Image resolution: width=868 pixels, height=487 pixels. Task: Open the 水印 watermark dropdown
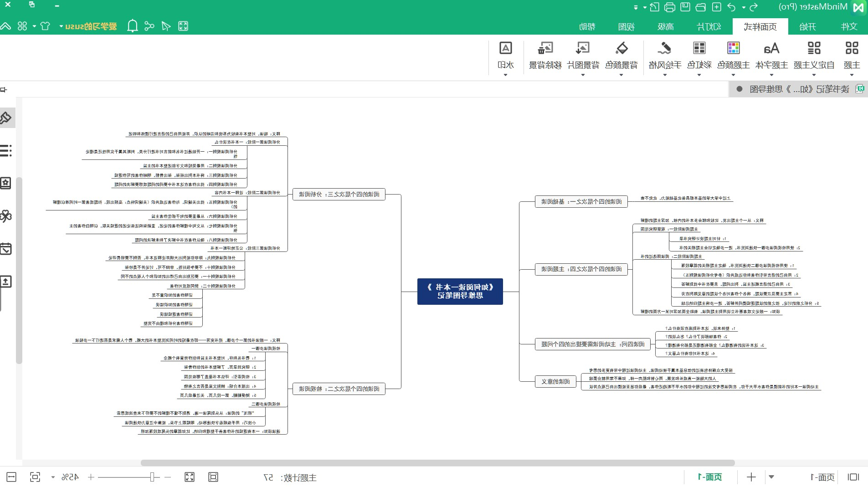click(x=505, y=58)
